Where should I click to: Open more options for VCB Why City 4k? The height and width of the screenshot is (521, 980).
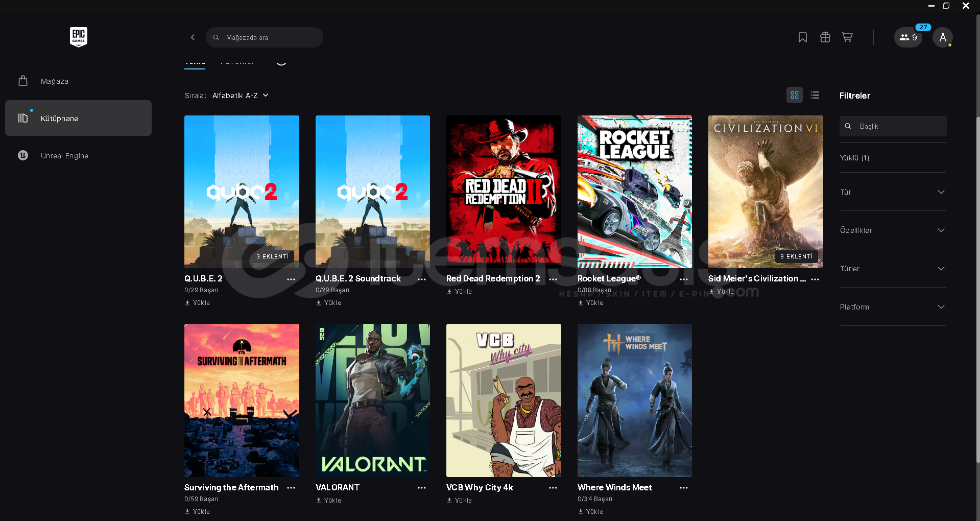pyautogui.click(x=553, y=488)
